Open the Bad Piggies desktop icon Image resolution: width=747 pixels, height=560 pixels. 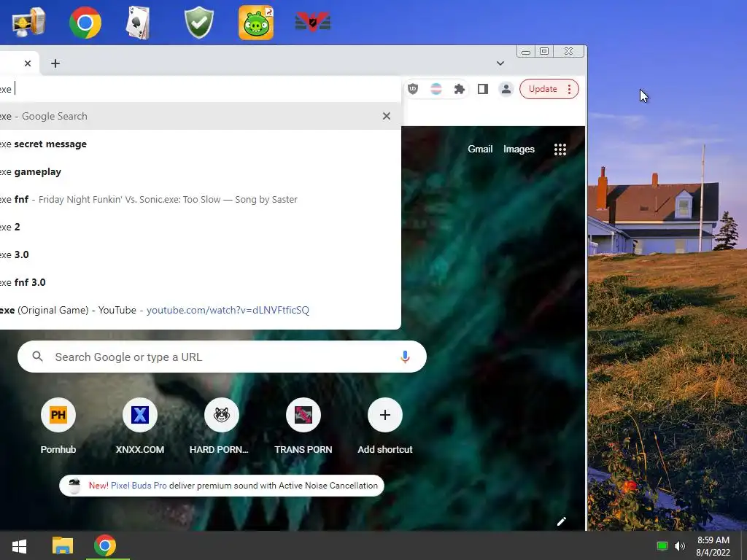(256, 23)
